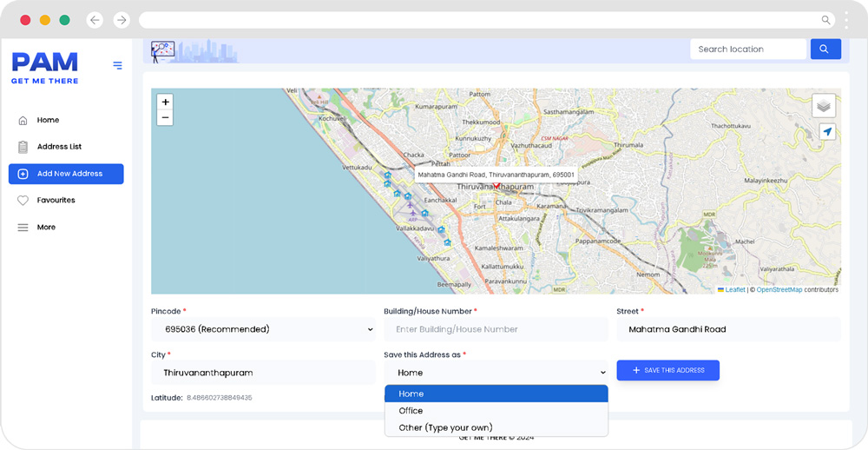Go to Favourites in the sidebar
868x450 pixels.
pos(56,201)
